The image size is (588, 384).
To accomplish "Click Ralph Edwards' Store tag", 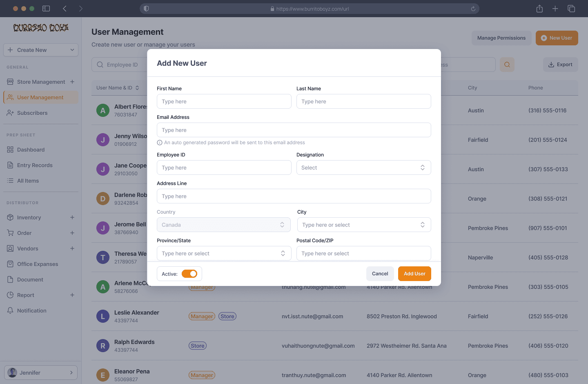I will click(198, 346).
